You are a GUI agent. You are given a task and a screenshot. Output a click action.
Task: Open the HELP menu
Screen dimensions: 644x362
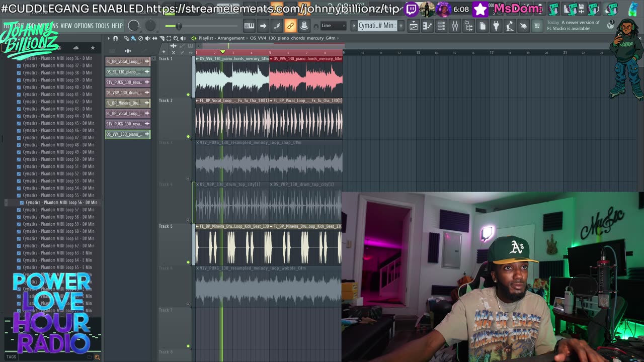(x=117, y=26)
